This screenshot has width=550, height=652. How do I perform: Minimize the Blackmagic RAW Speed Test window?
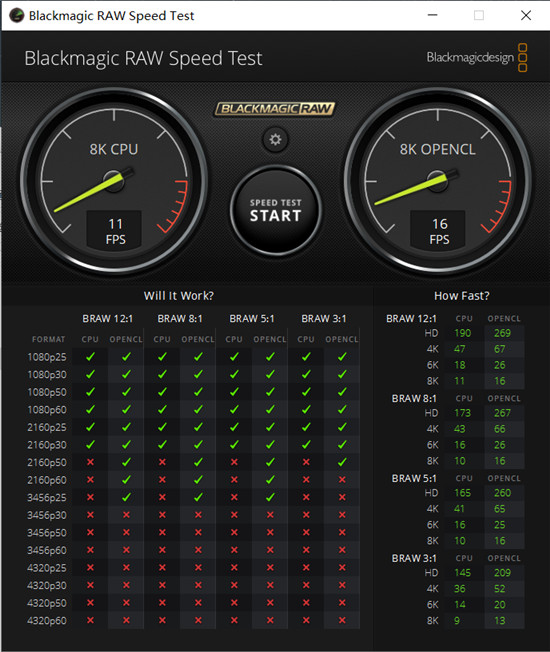click(x=433, y=15)
